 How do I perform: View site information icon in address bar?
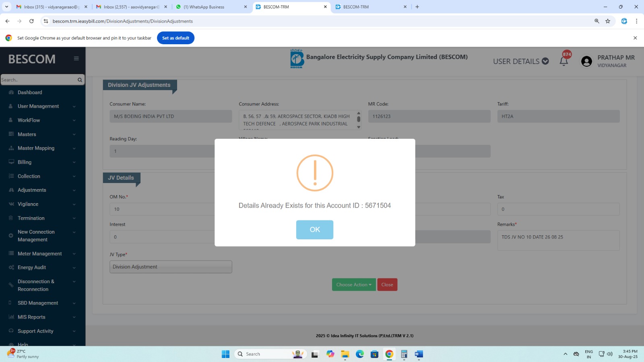46,21
